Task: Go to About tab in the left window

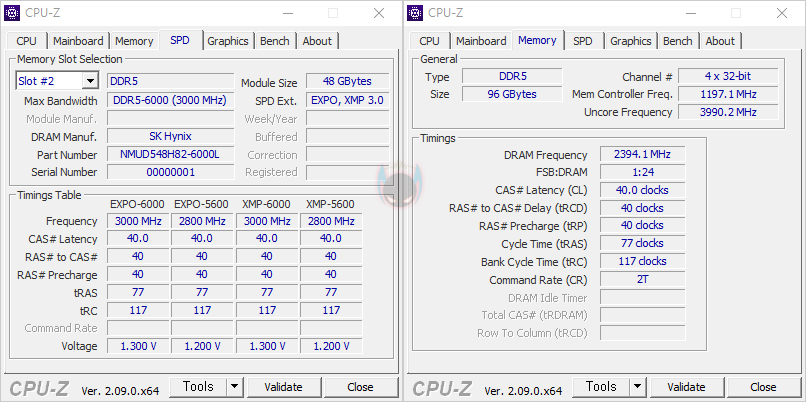Action: click(317, 41)
